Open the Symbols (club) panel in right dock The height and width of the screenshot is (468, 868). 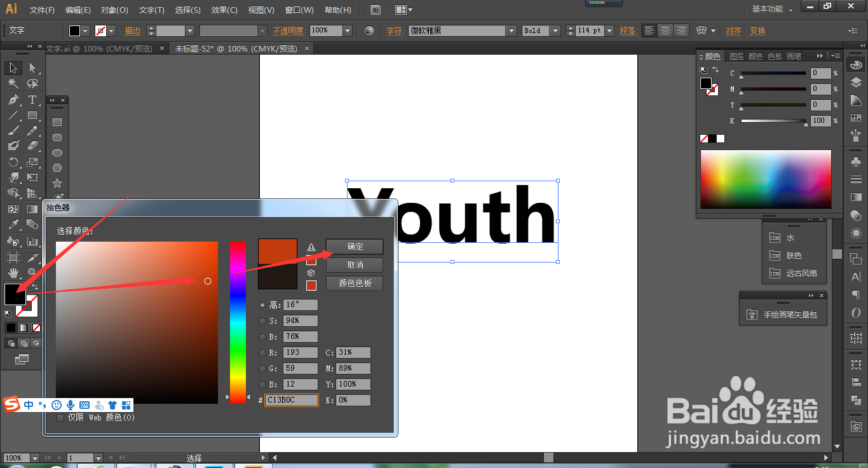coord(856,162)
